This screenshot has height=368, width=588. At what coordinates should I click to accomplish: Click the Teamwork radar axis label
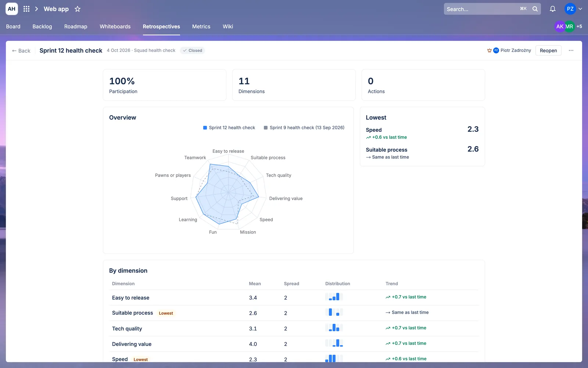[x=195, y=158]
